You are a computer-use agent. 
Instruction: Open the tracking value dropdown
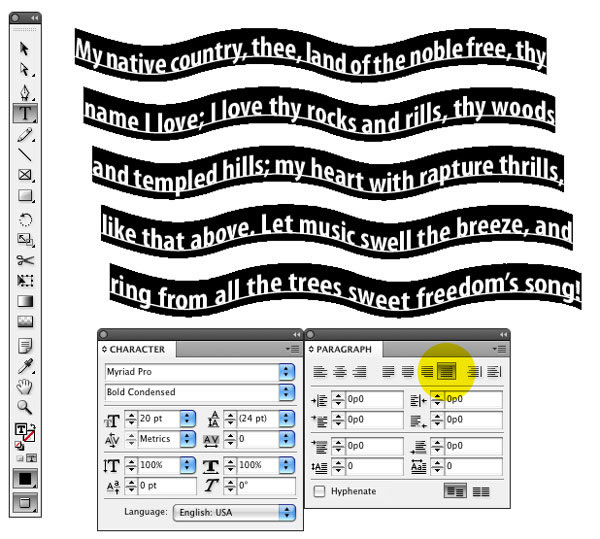click(287, 439)
